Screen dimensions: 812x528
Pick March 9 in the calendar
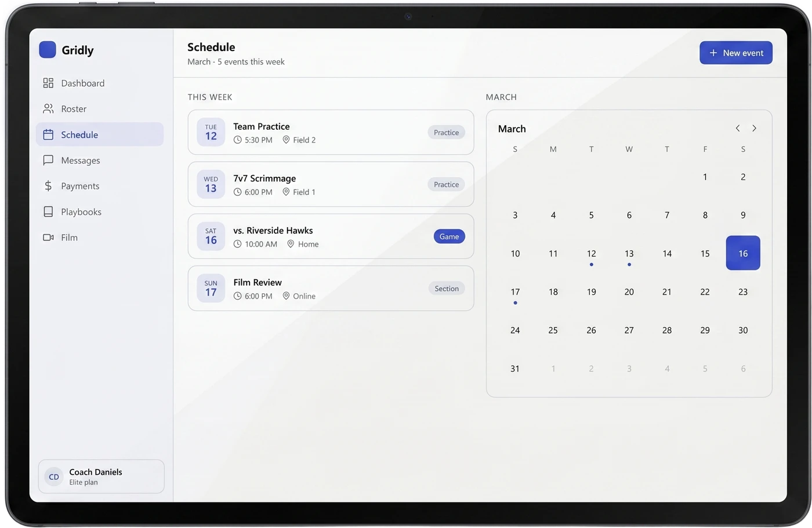[x=743, y=215]
